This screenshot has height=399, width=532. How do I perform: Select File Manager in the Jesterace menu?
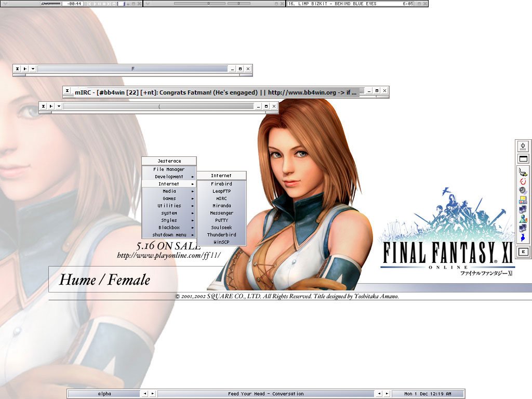click(x=169, y=169)
